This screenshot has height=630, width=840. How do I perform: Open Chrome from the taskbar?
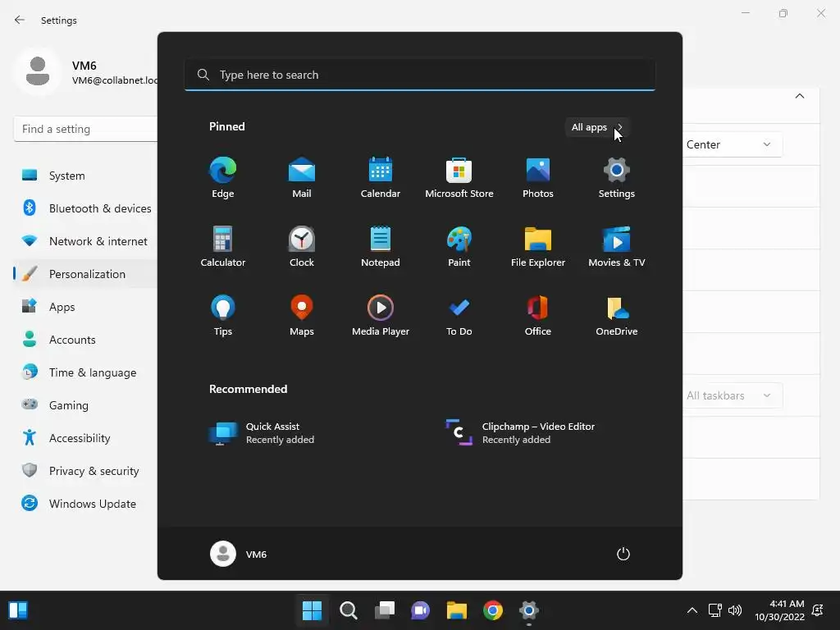tap(493, 610)
